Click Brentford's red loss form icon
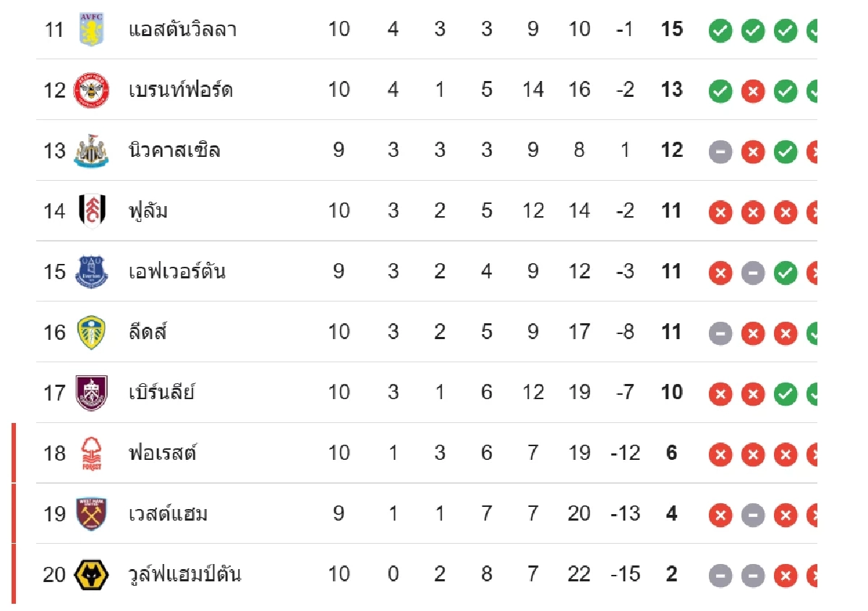The height and width of the screenshot is (611, 868). 752,91
